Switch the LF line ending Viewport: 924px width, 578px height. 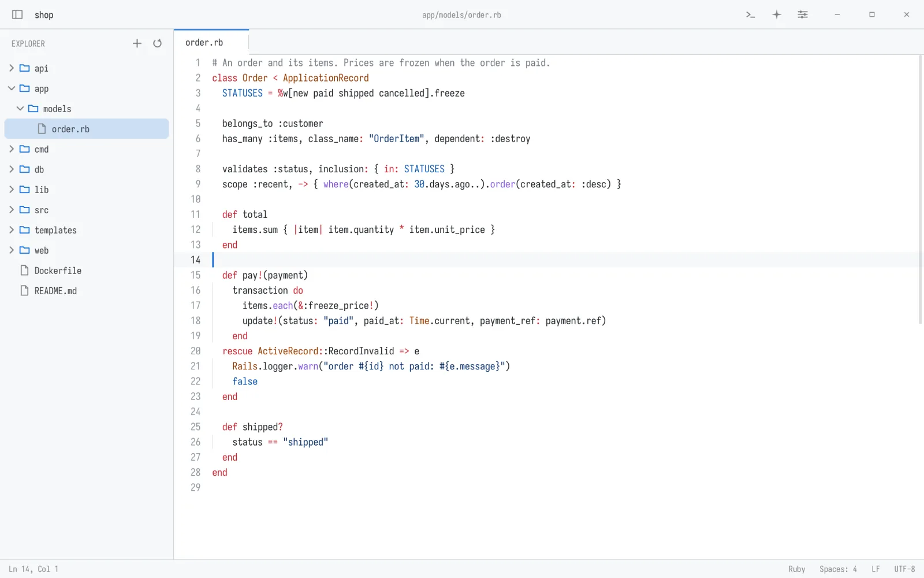point(875,569)
